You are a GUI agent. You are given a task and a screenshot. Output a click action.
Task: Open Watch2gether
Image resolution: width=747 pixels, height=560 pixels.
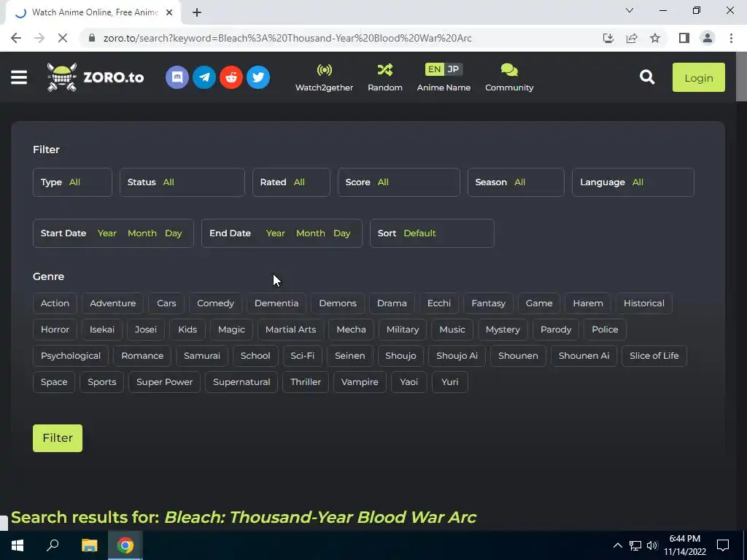(x=324, y=77)
